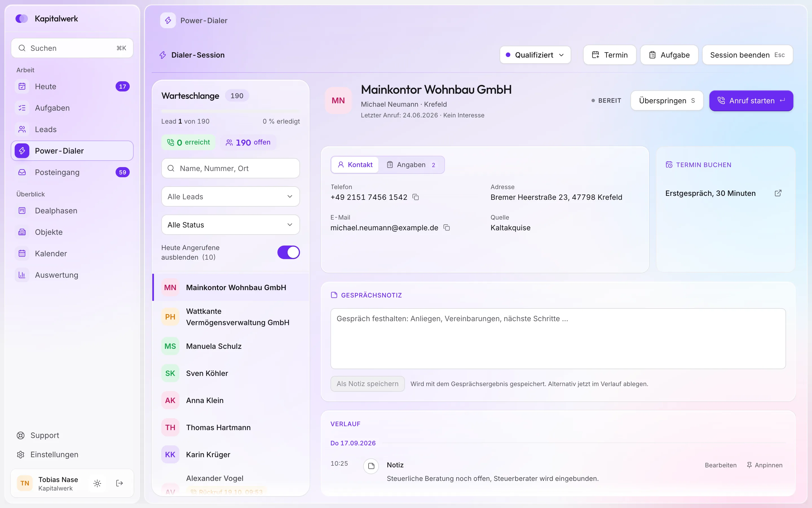Viewport: 812px width, 508px height.
Task: Open Heute in the sidebar
Action: point(72,86)
